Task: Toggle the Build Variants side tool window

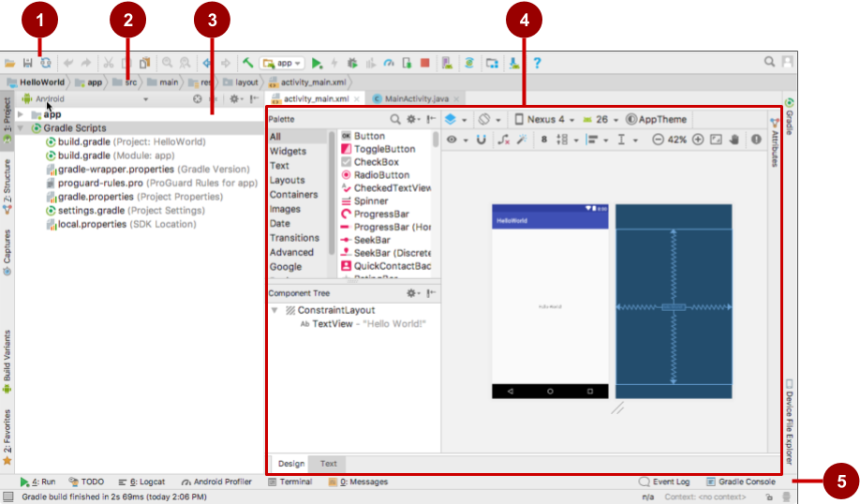Action: click(7, 362)
